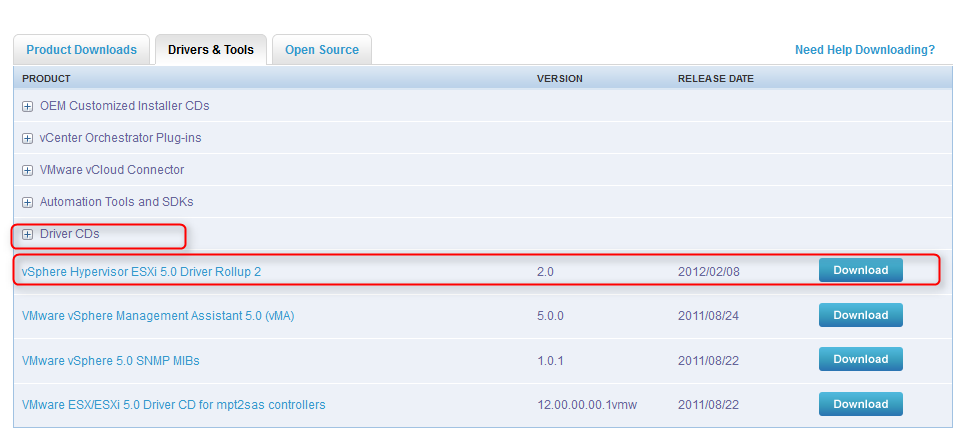
Task: Click vCenter Orchestrator Plug-ins label
Action: point(120,138)
